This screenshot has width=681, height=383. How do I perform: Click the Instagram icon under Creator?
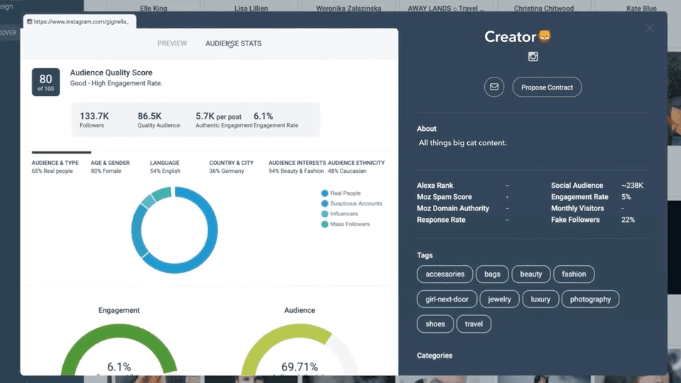pyautogui.click(x=533, y=57)
